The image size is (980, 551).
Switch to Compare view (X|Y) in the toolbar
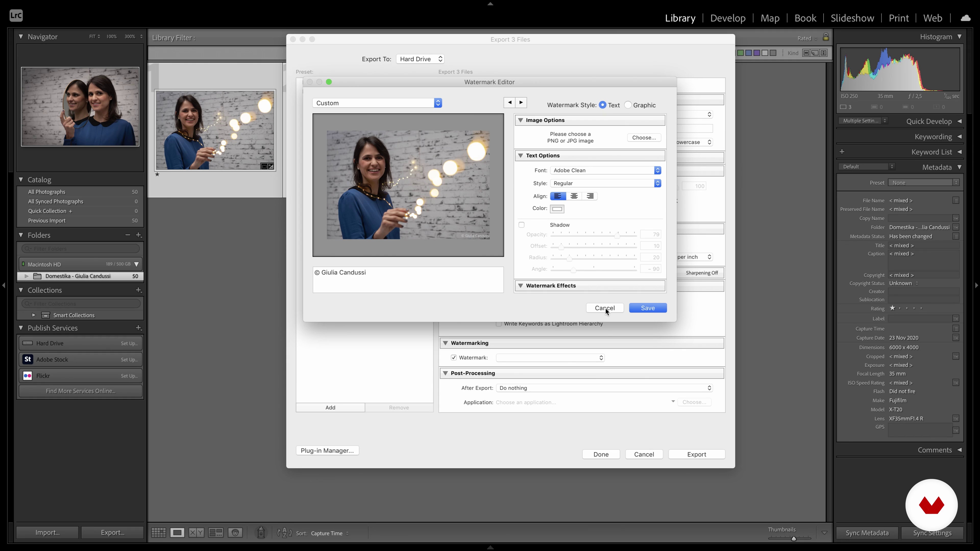tap(196, 533)
